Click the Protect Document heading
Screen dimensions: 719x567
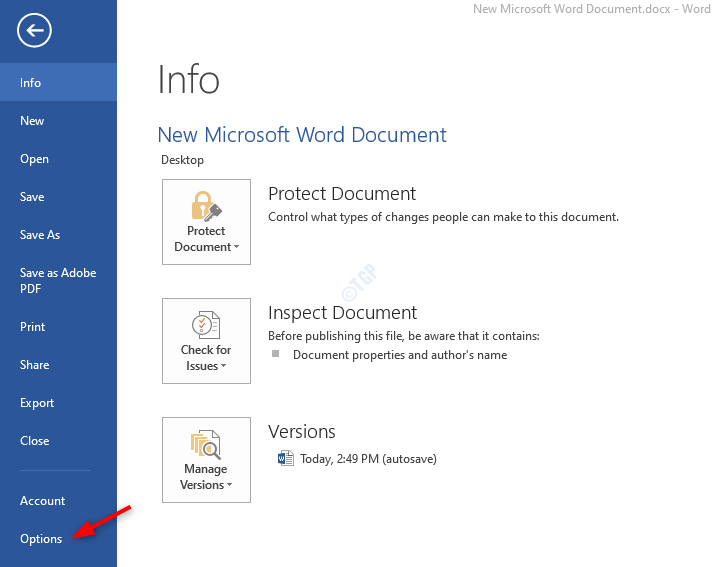[342, 193]
